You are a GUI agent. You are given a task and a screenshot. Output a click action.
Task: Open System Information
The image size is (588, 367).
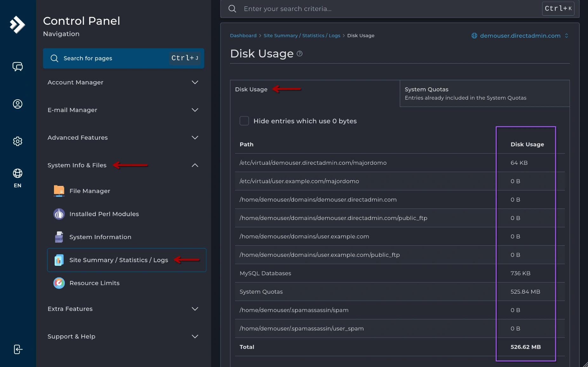point(100,237)
